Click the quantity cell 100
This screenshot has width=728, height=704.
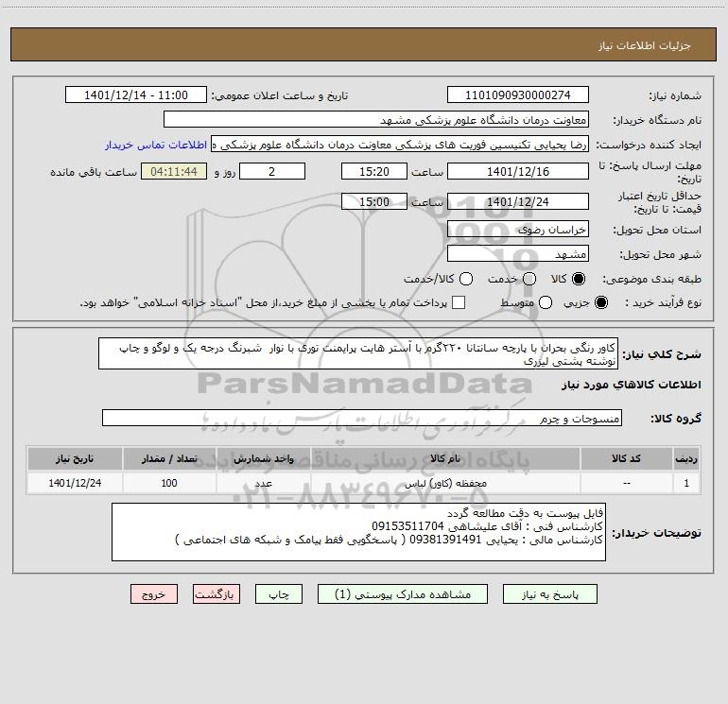point(169,483)
